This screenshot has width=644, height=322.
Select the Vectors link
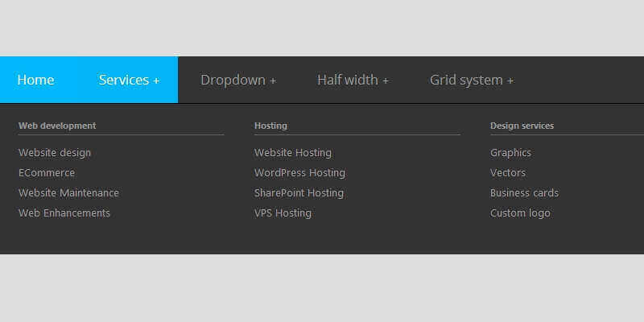click(x=508, y=173)
